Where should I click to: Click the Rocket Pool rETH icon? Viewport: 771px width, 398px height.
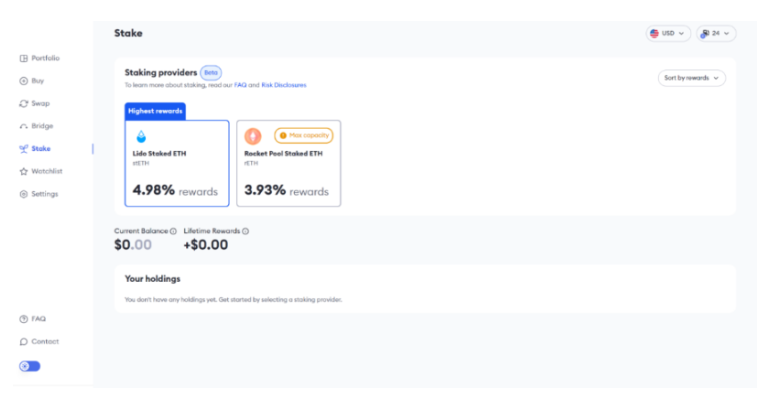[253, 136]
